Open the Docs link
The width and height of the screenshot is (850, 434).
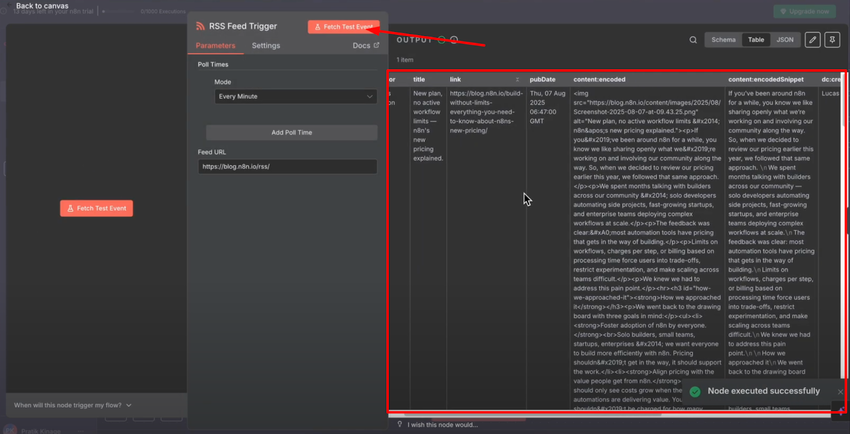tap(365, 46)
